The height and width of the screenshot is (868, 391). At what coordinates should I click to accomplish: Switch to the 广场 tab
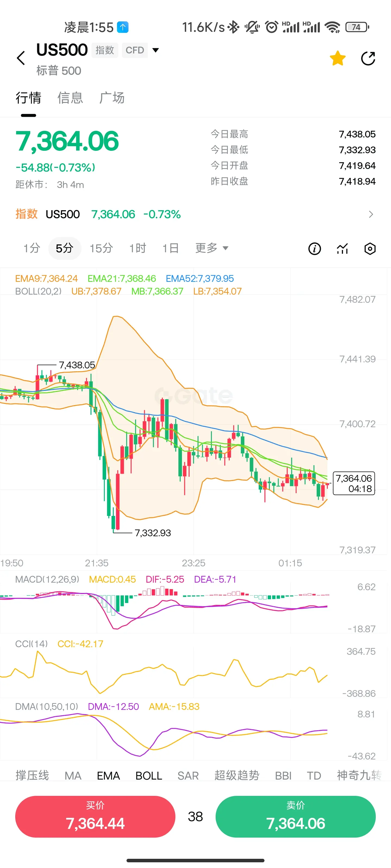(112, 98)
